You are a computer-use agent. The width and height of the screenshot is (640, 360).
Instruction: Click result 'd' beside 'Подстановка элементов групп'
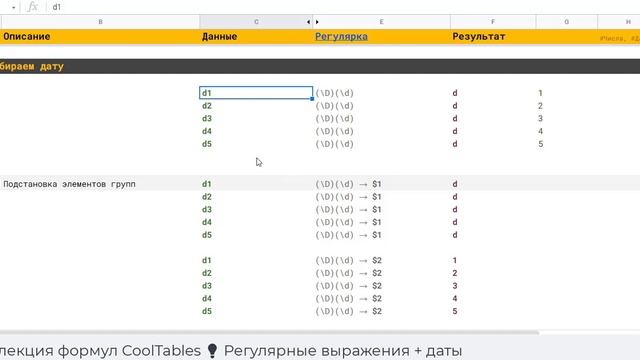click(455, 184)
